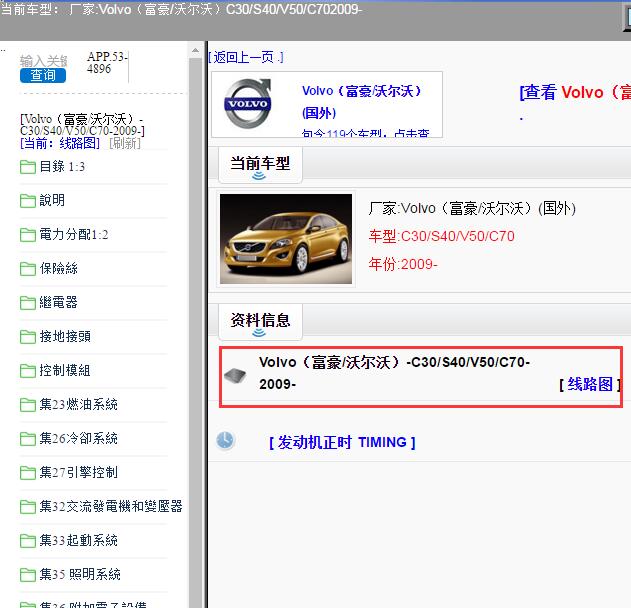Click gray book icon beside Volvo C30/S40 entry
631x608 pixels.
tap(235, 376)
